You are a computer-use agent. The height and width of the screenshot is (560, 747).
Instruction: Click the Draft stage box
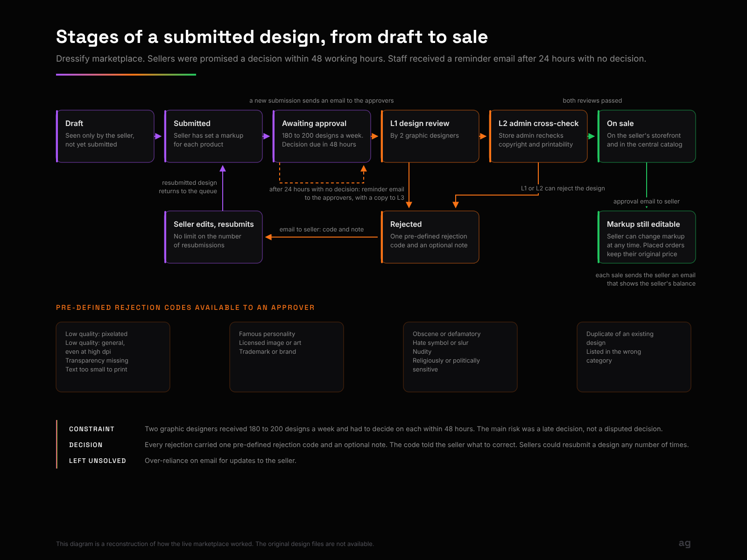(x=105, y=136)
